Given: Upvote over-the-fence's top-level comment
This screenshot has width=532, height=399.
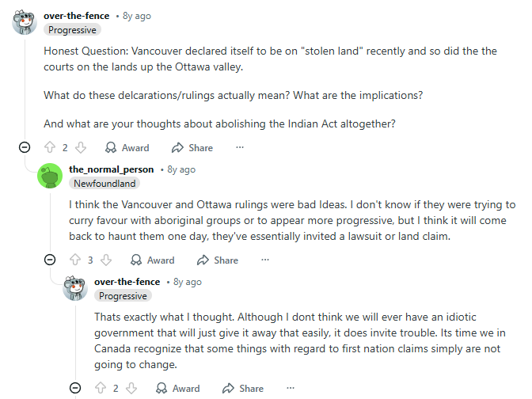Looking at the screenshot, I should coord(50,147).
